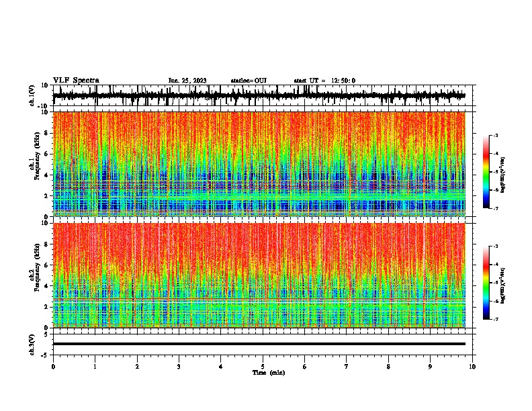The height and width of the screenshot is (411, 532).
Task: Click the flat ch.3 voltage trace
Action: pyautogui.click(x=259, y=344)
